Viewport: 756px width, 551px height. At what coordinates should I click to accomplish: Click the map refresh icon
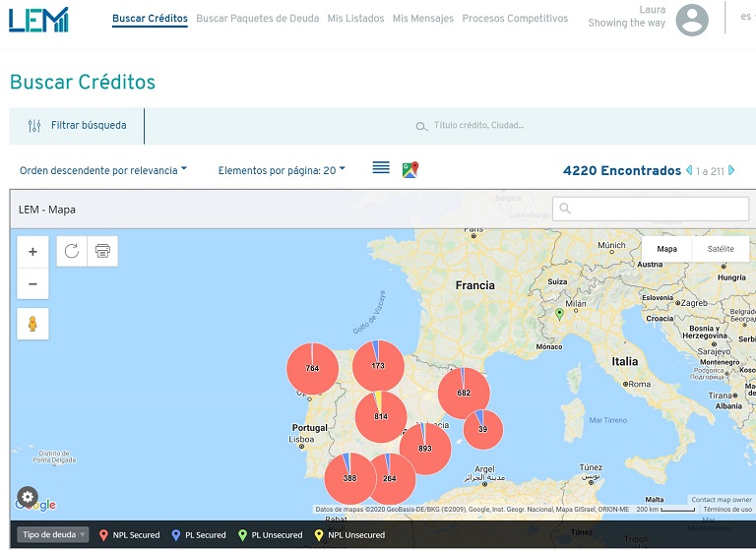coord(72,251)
